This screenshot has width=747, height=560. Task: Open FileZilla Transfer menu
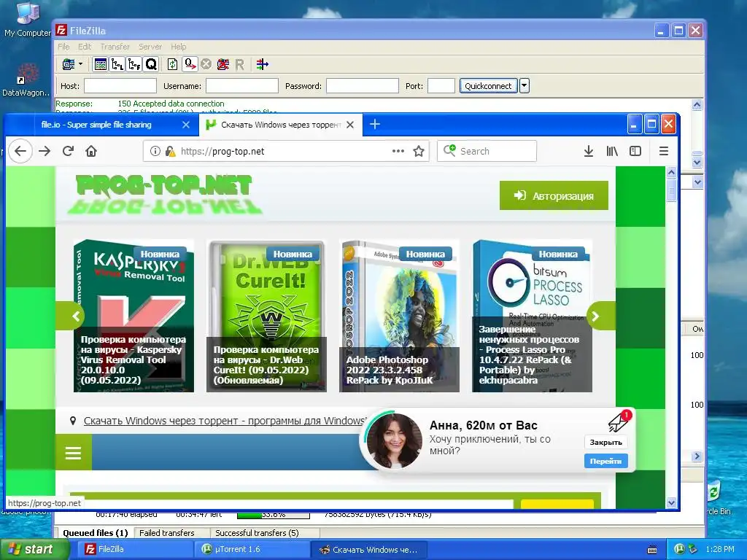point(115,47)
